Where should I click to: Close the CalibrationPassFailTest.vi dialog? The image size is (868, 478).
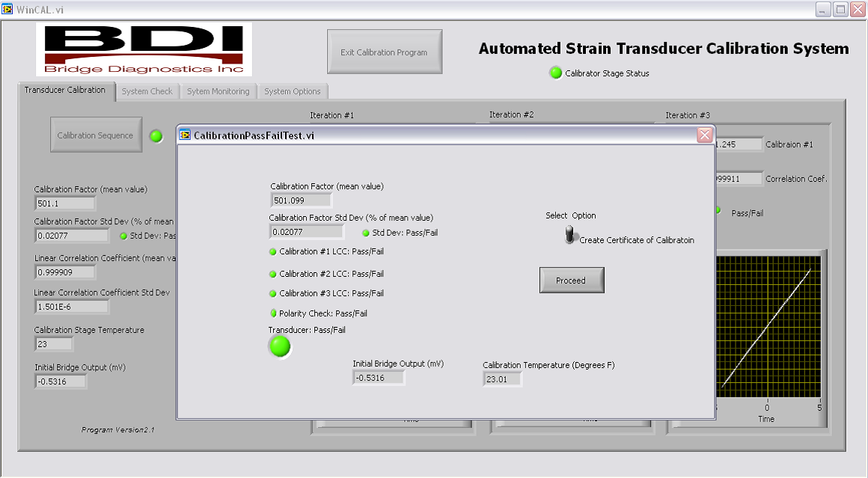[704, 135]
